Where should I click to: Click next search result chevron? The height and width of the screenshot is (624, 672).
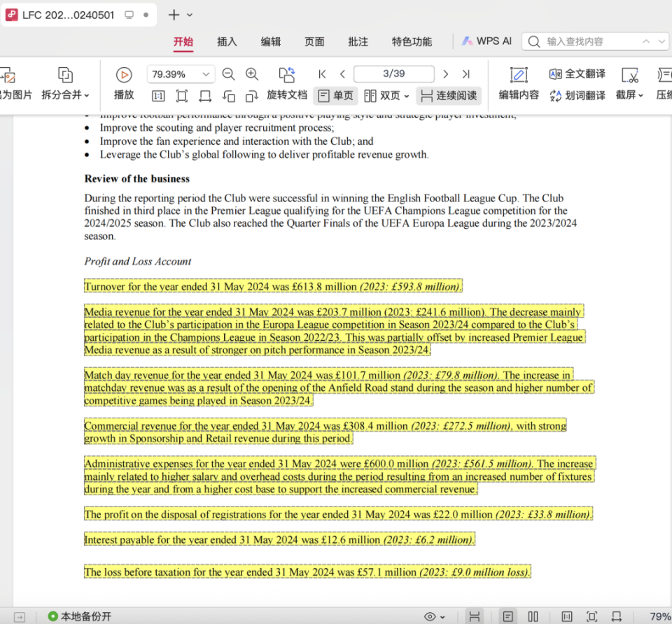(661, 41)
